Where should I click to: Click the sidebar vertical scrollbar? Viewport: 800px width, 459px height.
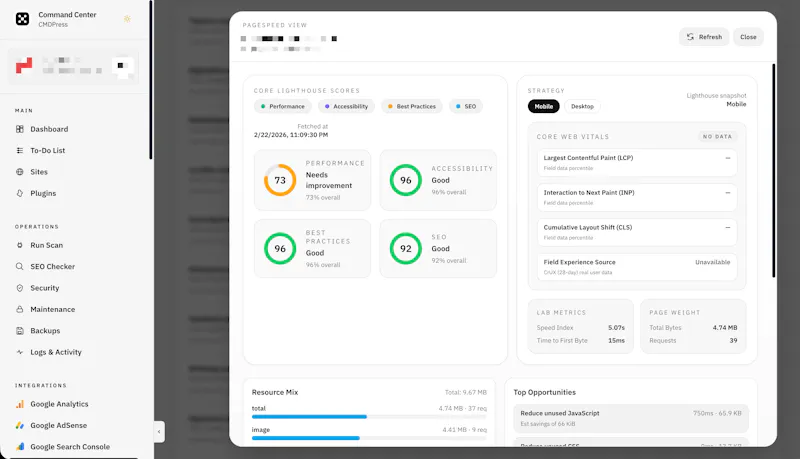(x=151, y=80)
